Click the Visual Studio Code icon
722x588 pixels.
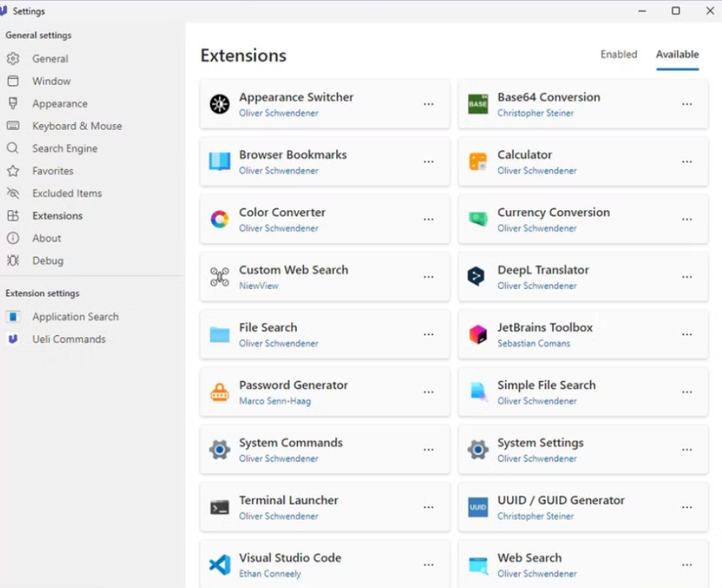219,565
